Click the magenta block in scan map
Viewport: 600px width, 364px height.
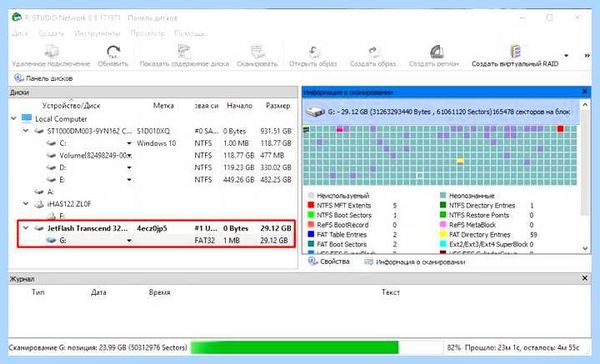340,129
